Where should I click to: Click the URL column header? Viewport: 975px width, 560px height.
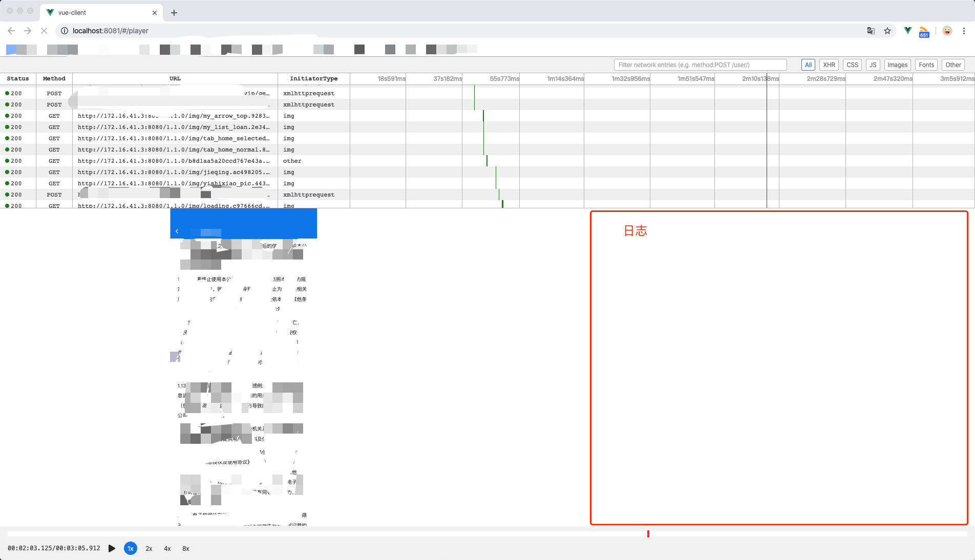click(x=175, y=79)
